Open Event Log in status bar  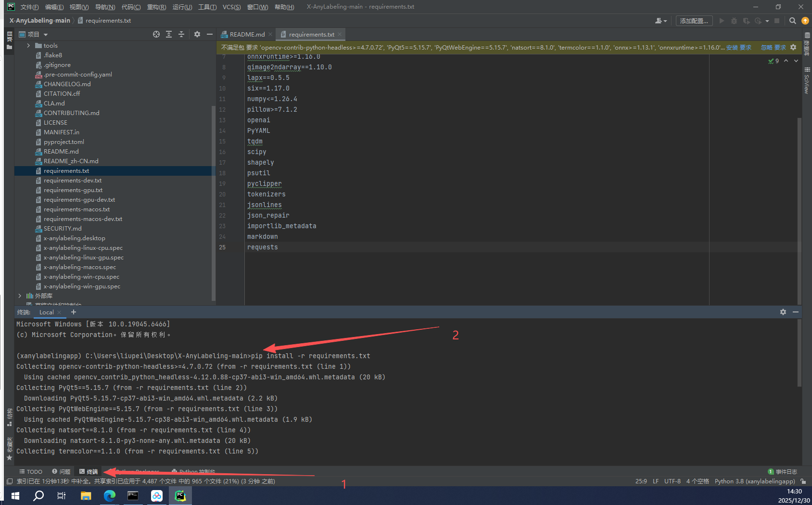783,472
